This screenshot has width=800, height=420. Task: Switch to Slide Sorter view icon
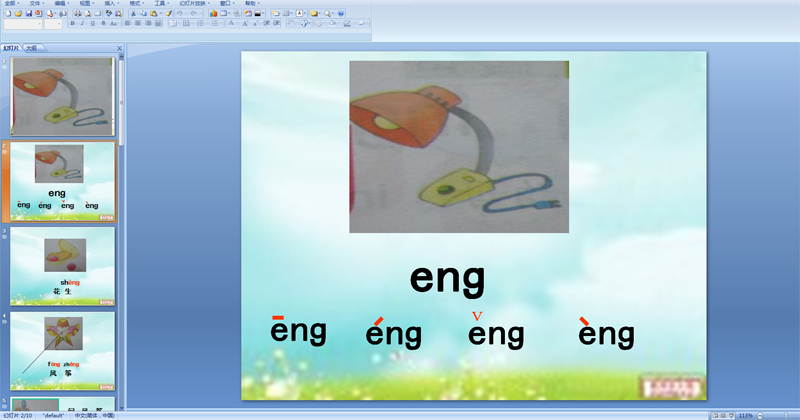click(x=723, y=416)
